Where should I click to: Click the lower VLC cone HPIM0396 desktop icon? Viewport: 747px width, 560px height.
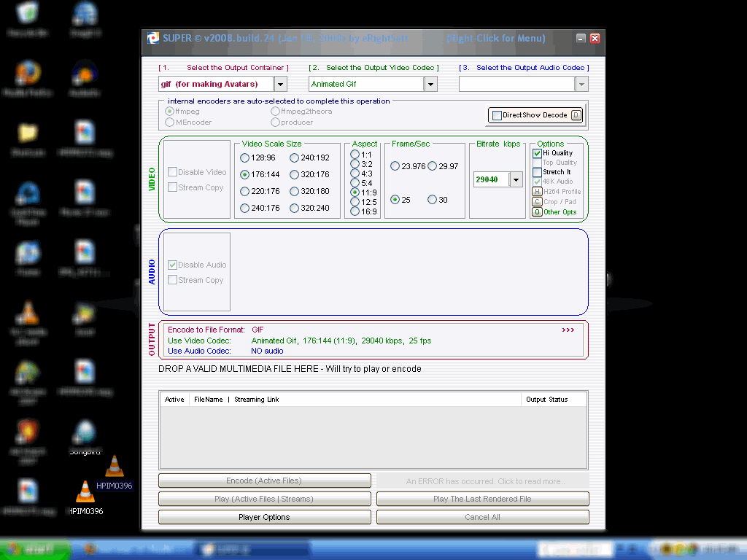[x=85, y=491]
